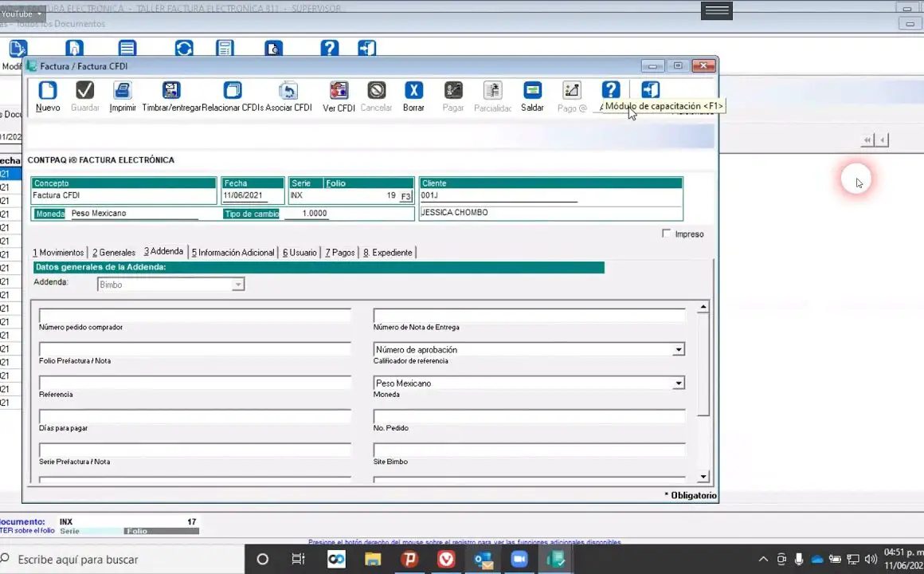The height and width of the screenshot is (574, 924).
Task: Open Zoom from the Windows taskbar
Action: (x=519, y=560)
